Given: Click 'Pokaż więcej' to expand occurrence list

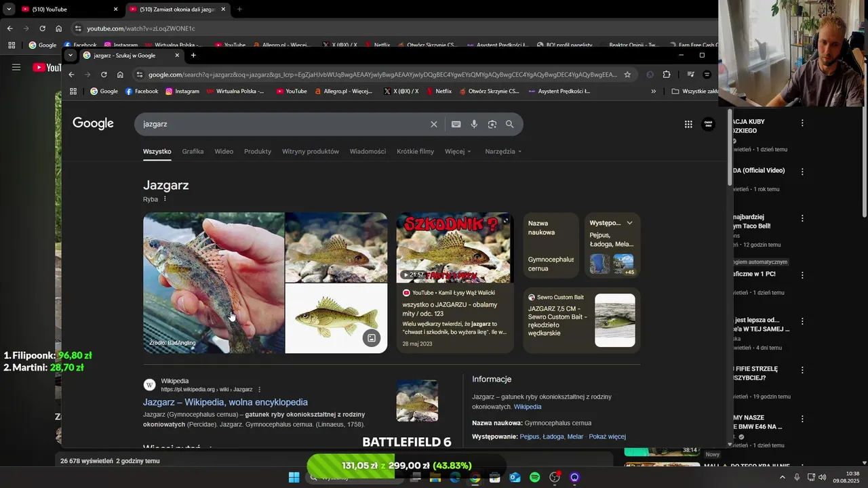Looking at the screenshot, I should point(607,436).
